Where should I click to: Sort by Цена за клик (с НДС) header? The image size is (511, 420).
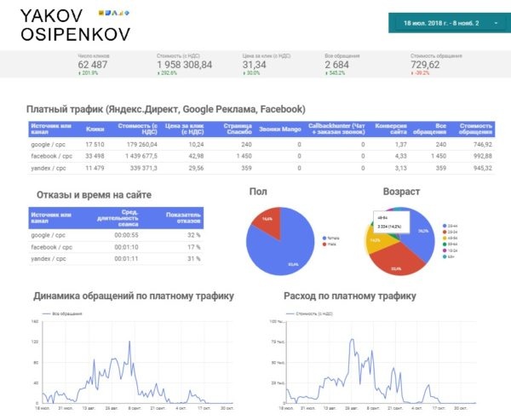point(184,129)
